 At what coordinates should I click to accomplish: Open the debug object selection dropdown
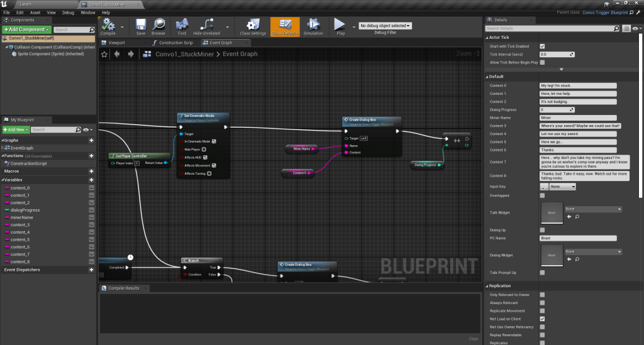point(385,26)
